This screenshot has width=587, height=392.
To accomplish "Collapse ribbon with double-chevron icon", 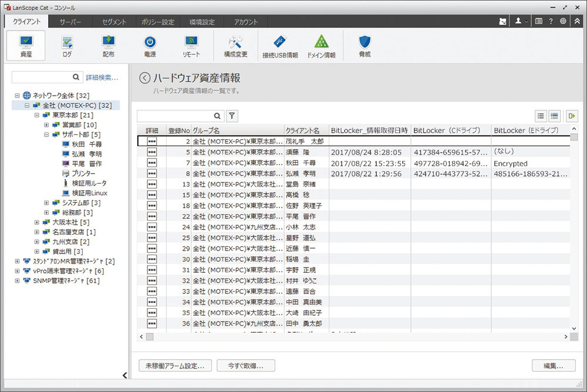I will 577,21.
